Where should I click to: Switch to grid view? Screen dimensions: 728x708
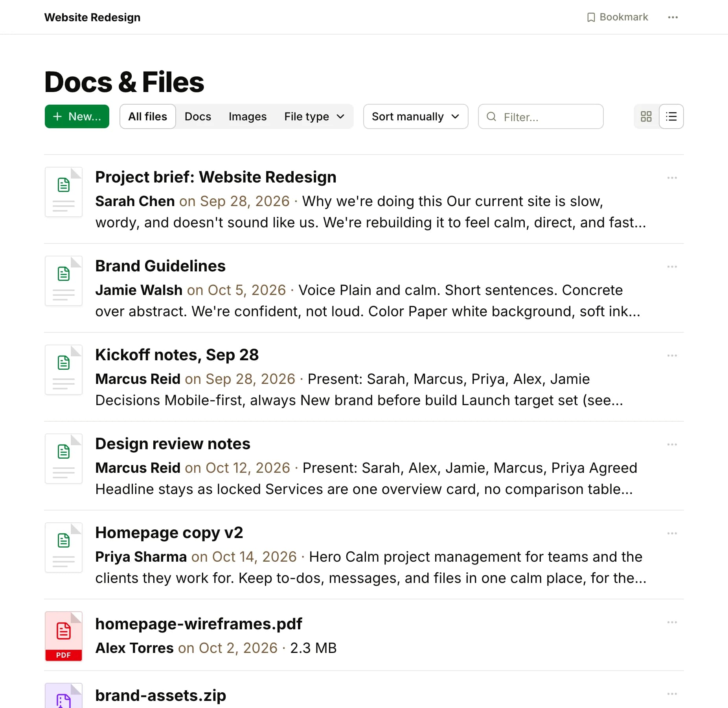click(646, 116)
